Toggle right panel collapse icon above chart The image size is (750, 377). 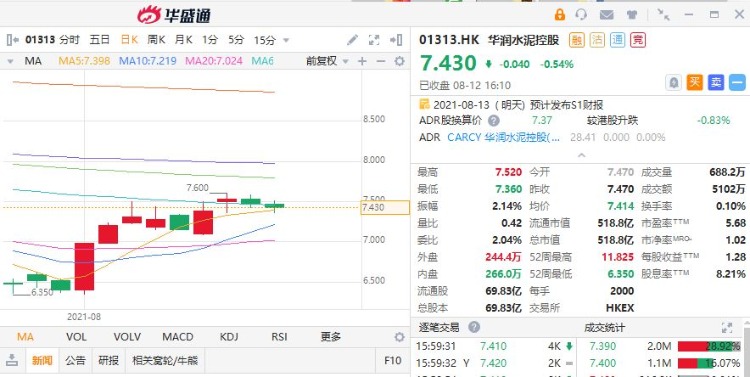[x=397, y=40]
